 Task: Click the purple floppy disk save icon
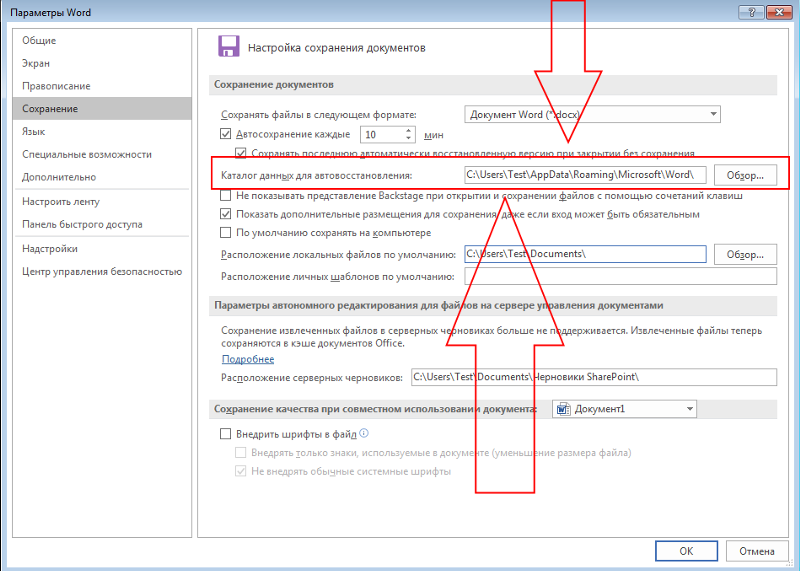tap(229, 46)
